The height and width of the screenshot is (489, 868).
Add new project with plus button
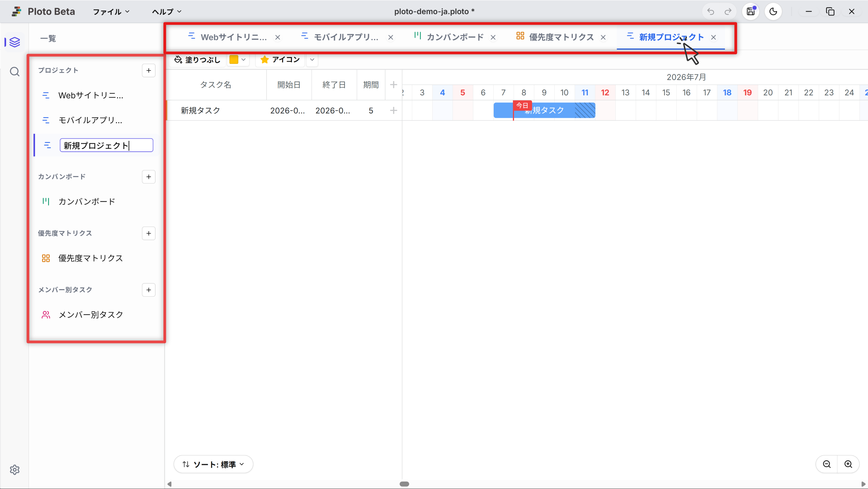click(x=149, y=71)
